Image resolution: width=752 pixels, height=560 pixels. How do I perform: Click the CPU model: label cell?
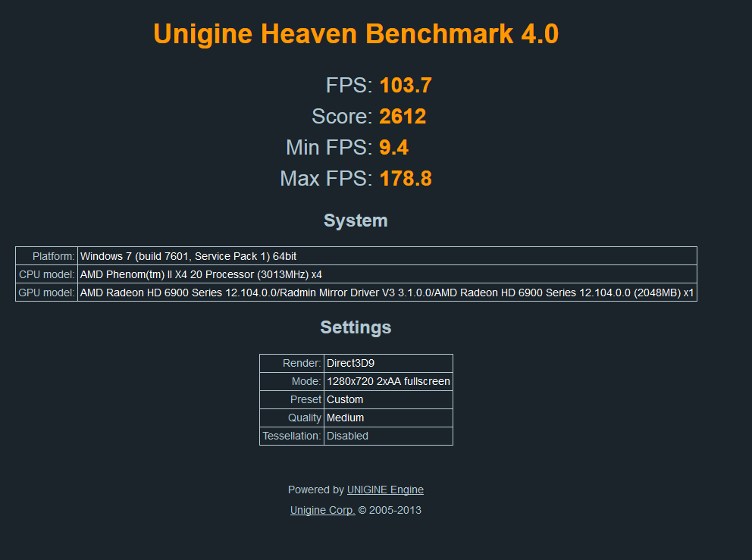coord(46,274)
